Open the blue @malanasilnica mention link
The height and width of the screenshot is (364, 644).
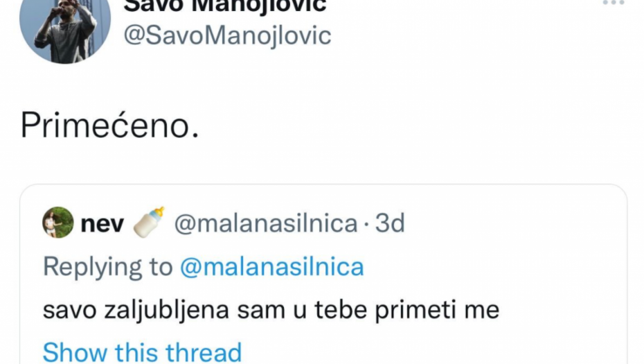[x=271, y=267]
